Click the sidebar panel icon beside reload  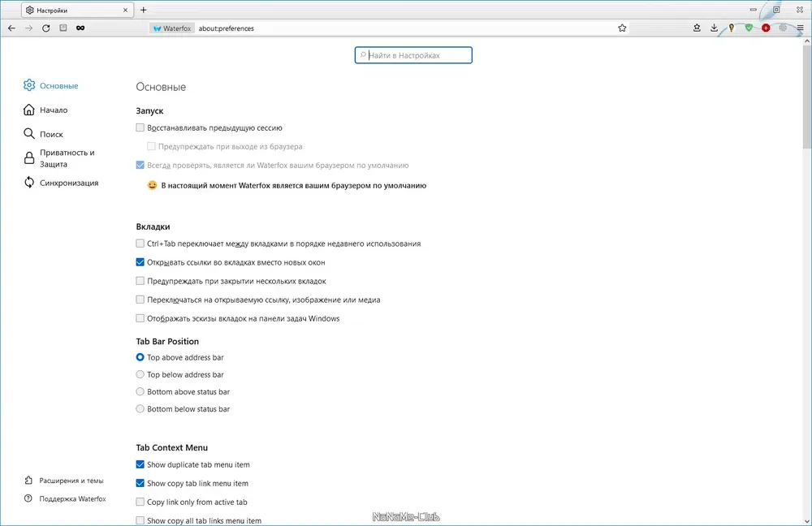[x=63, y=28]
